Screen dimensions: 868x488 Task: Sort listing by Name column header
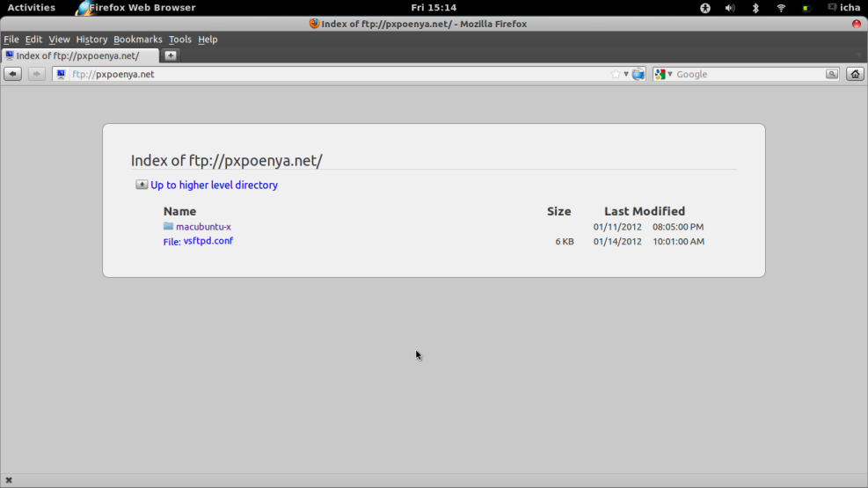pyautogui.click(x=179, y=211)
